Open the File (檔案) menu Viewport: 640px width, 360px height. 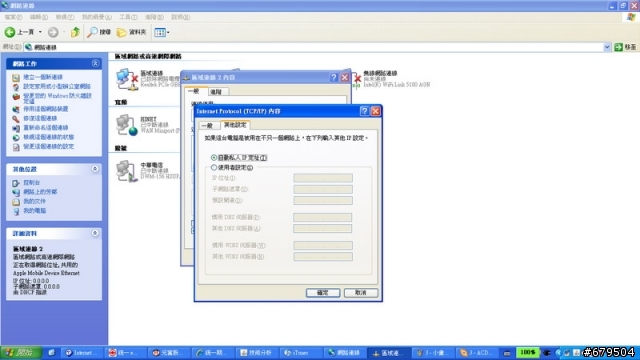(13, 17)
